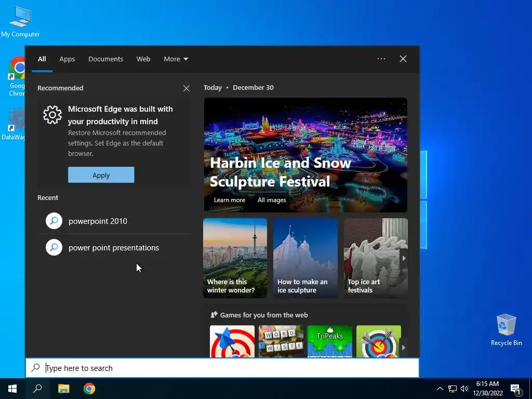Advance the games carousel arrow

[x=404, y=348]
